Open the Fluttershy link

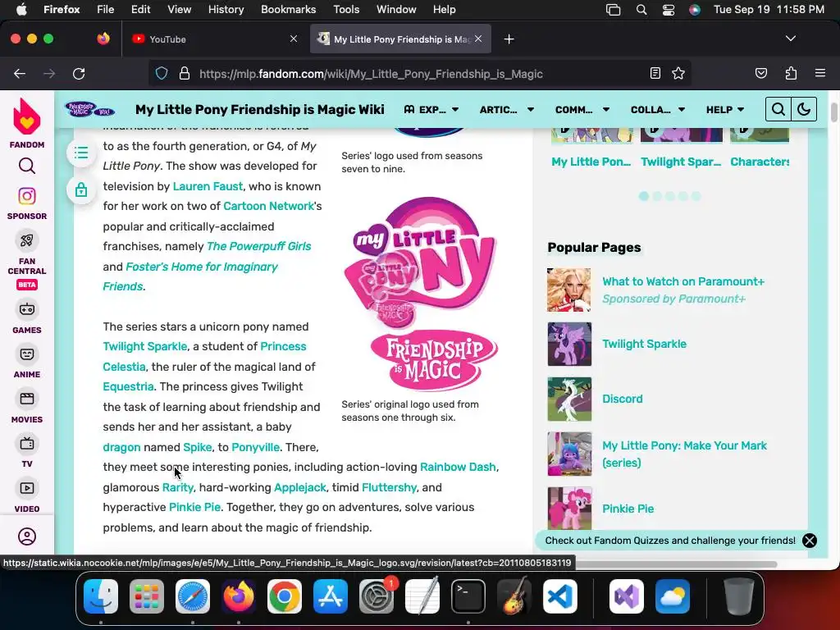pos(389,487)
